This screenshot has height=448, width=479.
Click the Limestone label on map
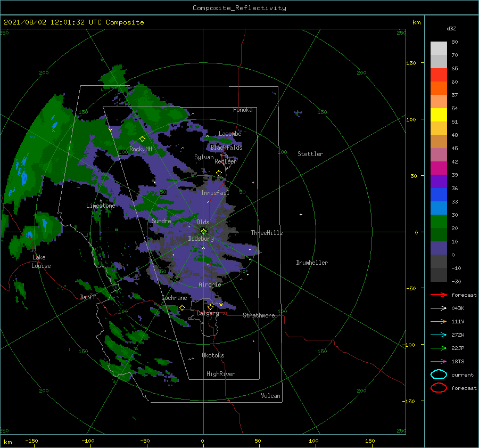pos(101,206)
